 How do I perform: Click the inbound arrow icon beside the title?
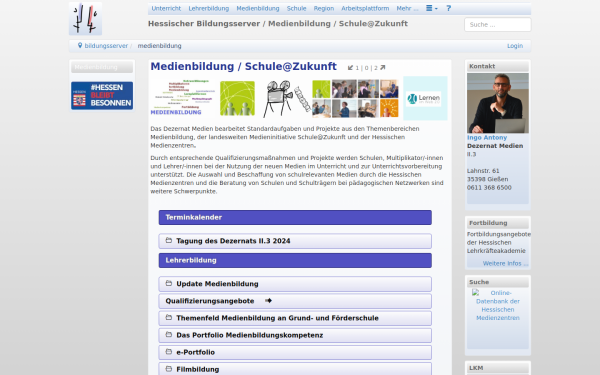click(350, 68)
